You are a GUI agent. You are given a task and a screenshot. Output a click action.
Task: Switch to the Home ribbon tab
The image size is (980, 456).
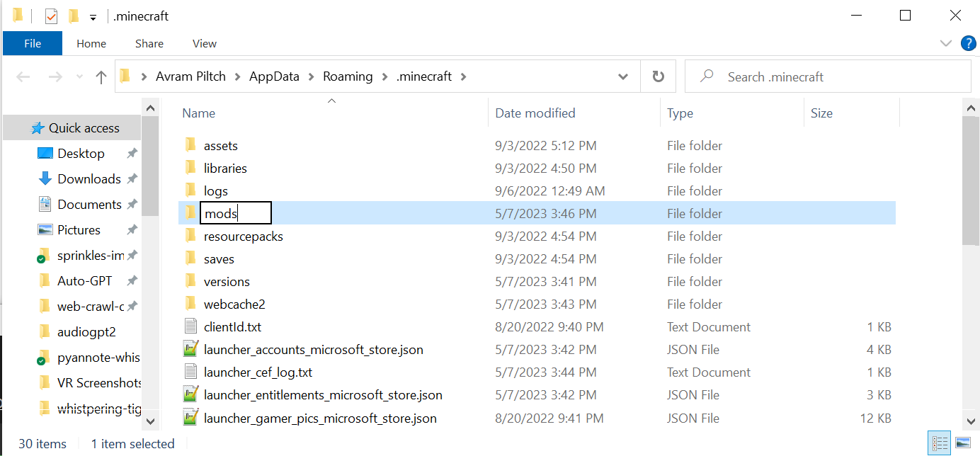(91, 43)
